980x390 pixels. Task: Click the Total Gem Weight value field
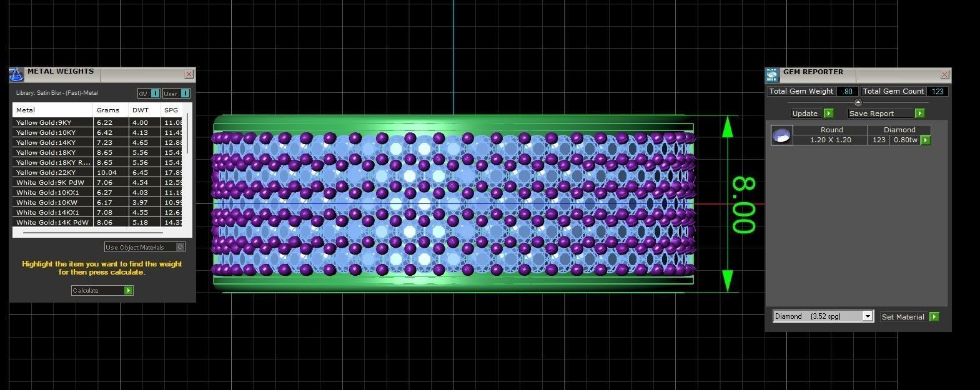pyautogui.click(x=848, y=91)
